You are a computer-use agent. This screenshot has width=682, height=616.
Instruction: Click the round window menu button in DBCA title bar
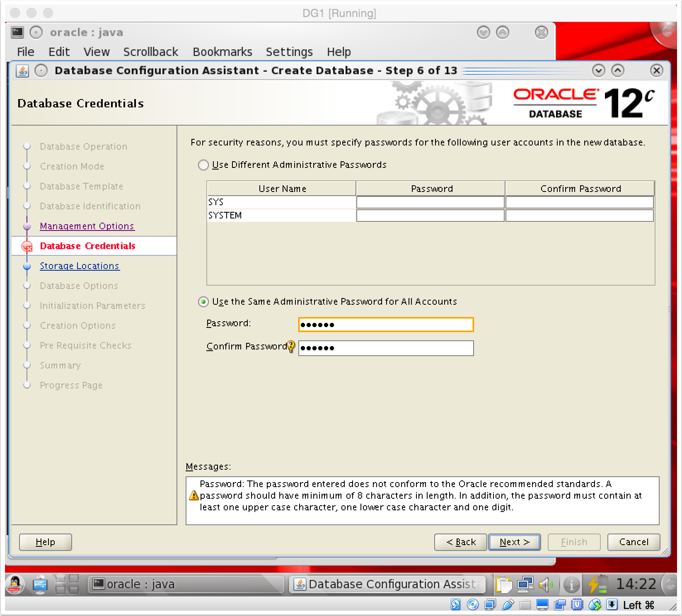pos(41,70)
